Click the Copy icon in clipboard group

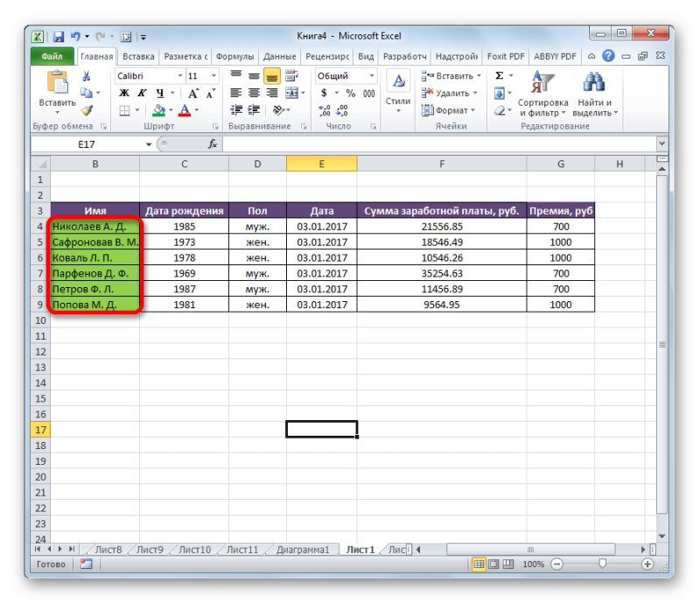86,93
